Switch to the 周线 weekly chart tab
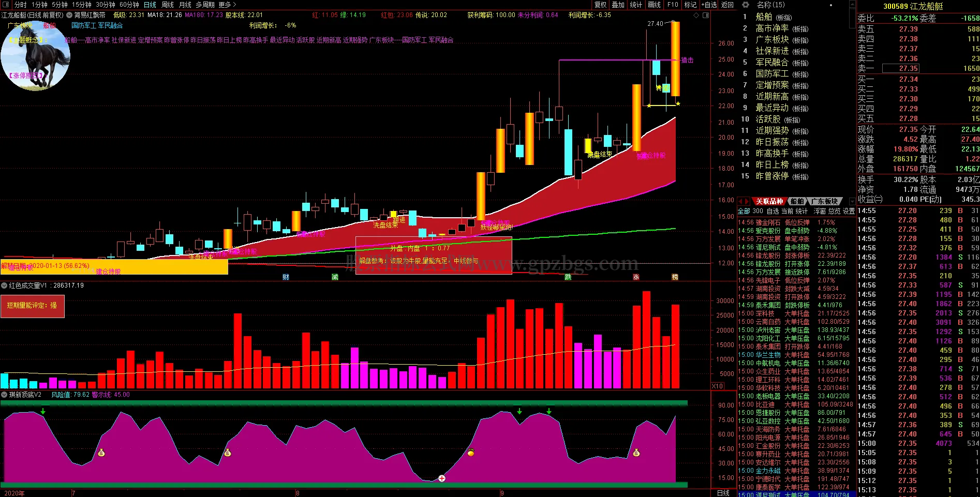The height and width of the screenshot is (497, 980). [x=168, y=5]
